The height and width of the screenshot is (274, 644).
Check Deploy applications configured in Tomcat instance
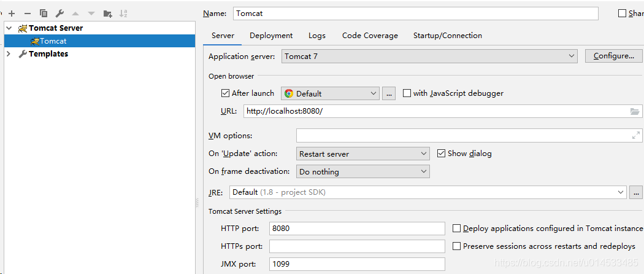pyautogui.click(x=456, y=228)
